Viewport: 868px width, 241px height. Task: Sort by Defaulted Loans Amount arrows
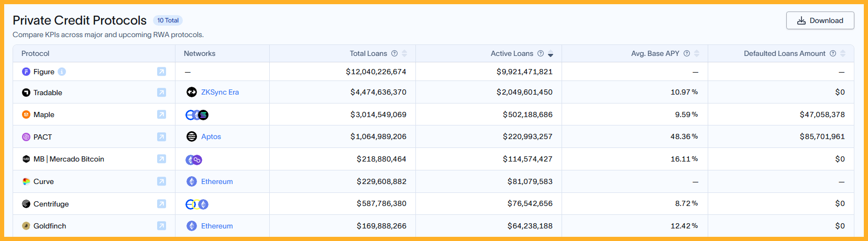(843, 53)
